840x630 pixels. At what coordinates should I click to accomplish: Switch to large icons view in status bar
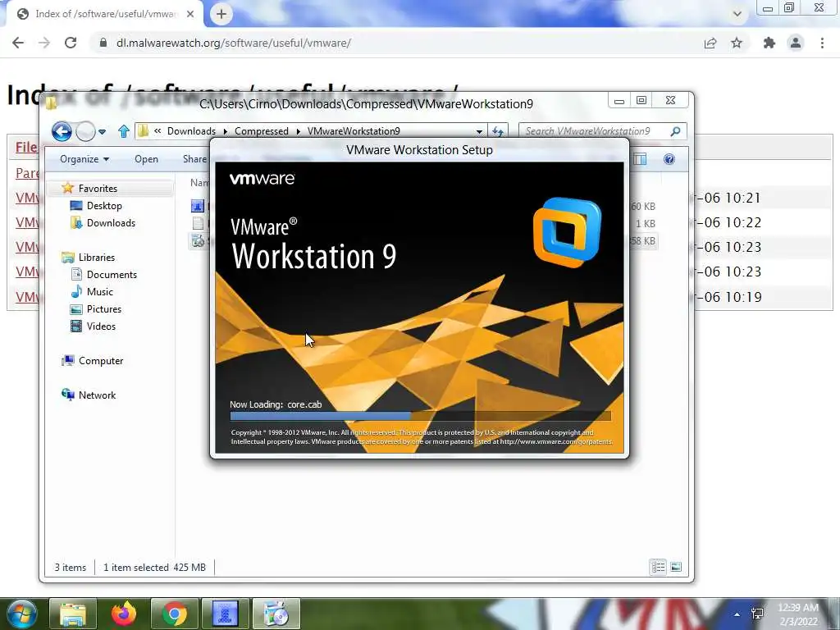click(x=676, y=567)
